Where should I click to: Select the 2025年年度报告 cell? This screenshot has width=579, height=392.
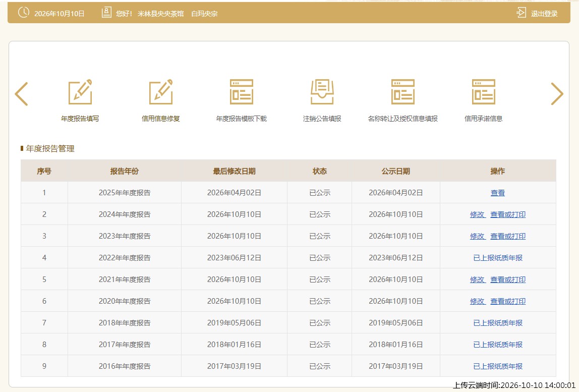[x=125, y=193]
